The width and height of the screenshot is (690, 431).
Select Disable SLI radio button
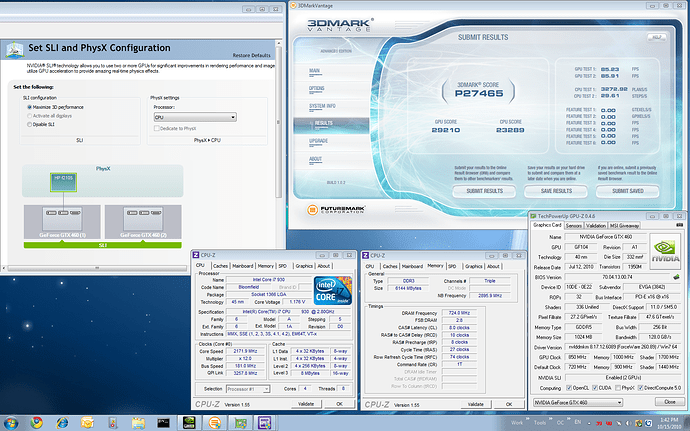click(x=29, y=125)
